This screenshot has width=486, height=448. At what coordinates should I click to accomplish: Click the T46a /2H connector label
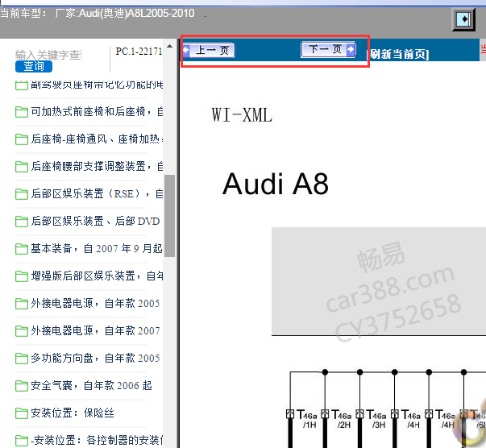[341, 418]
